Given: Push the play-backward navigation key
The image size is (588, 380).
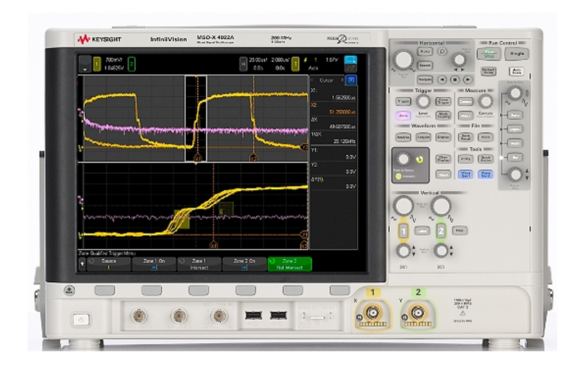Looking at the screenshot, I should click(442, 80).
